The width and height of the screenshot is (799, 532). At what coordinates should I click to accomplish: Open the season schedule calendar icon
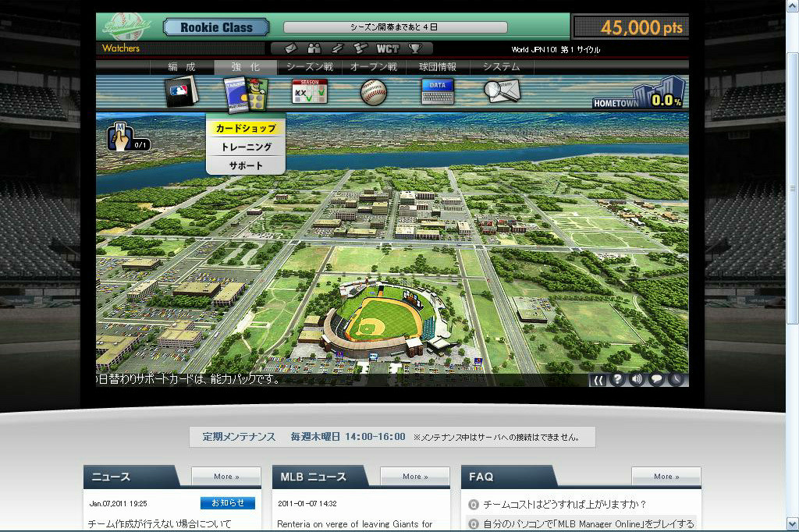(x=309, y=92)
